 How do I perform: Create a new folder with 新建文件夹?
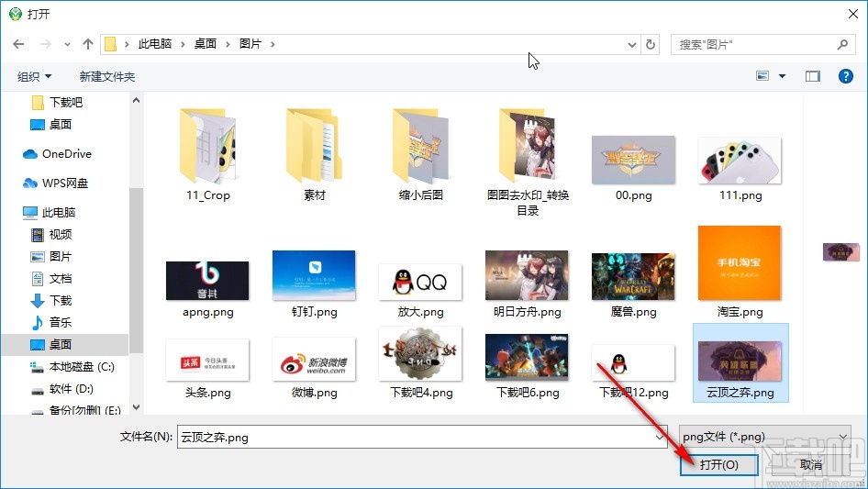coord(106,76)
